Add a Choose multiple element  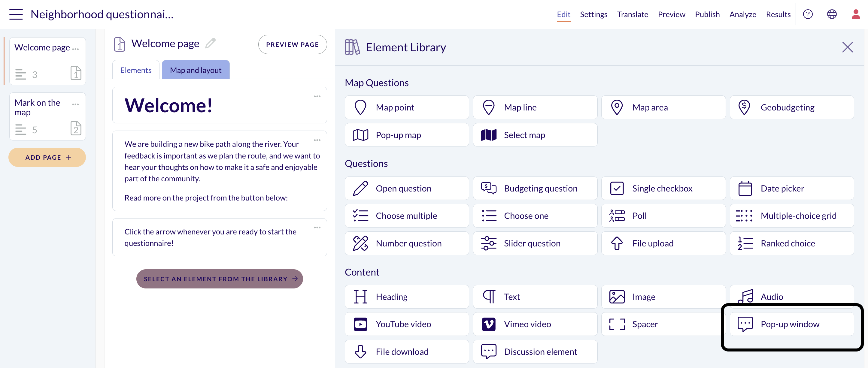[x=407, y=216]
